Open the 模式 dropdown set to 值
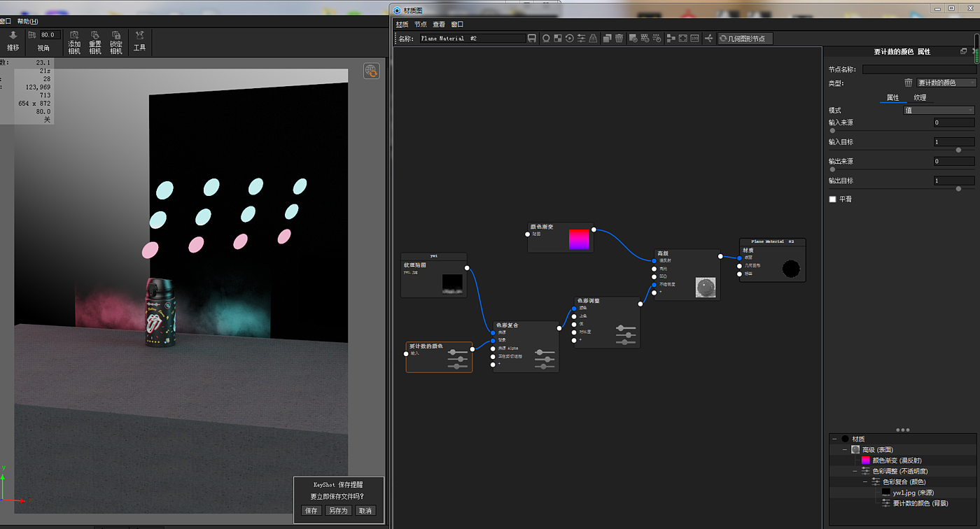The height and width of the screenshot is (529, 980). point(938,111)
